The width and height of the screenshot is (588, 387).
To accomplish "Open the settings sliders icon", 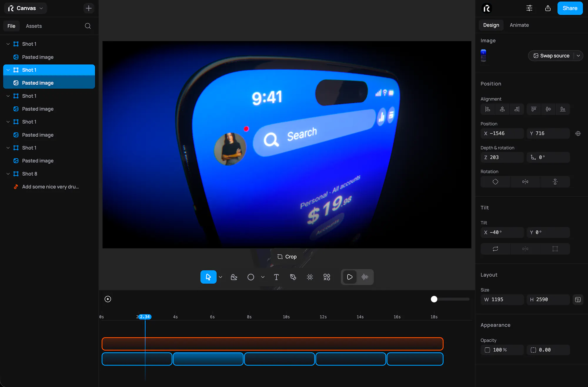I will (x=529, y=8).
